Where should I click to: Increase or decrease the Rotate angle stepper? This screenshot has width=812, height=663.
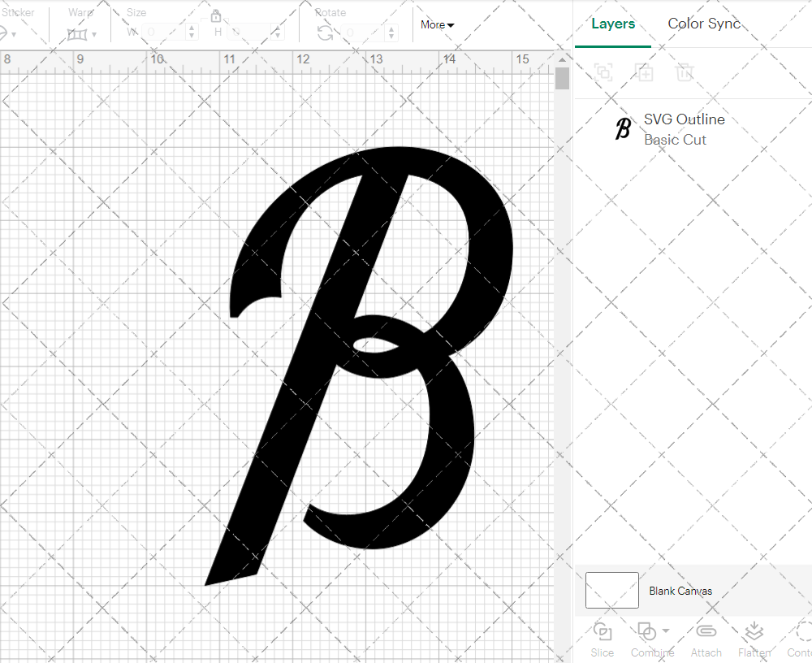391,32
